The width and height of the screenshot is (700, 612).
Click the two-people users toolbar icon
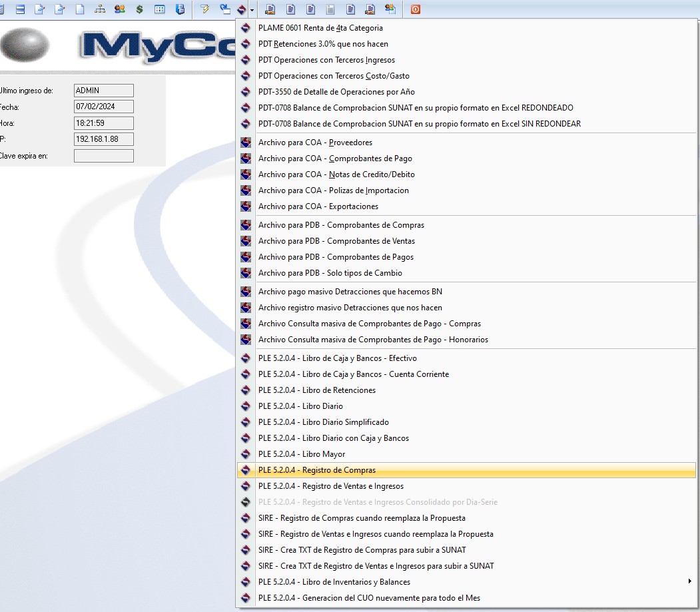pyautogui.click(x=119, y=9)
